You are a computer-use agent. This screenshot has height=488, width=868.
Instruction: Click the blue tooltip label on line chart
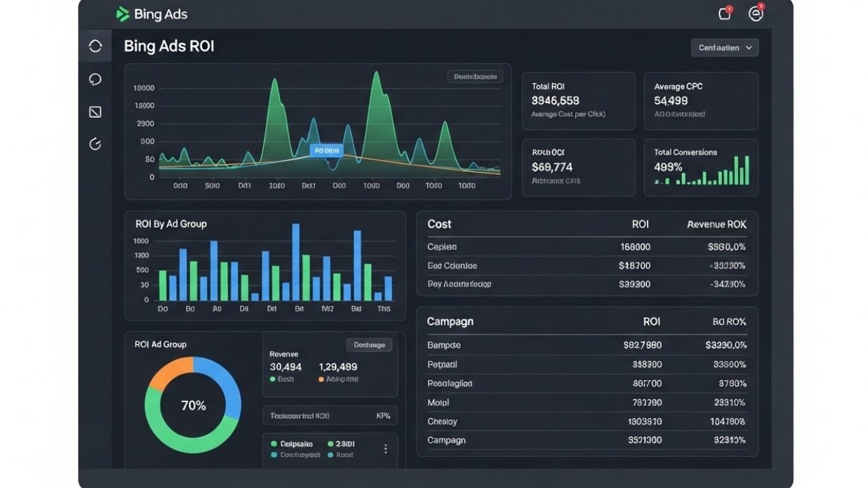326,150
